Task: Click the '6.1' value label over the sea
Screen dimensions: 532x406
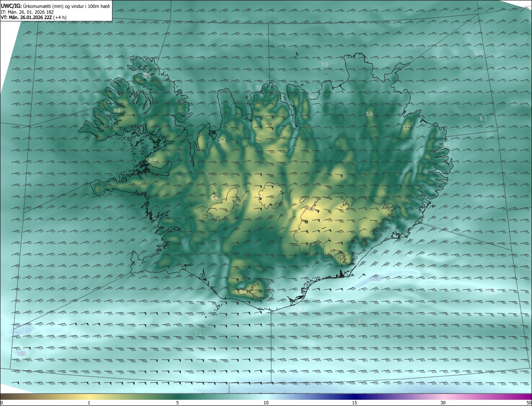Action: [x=483, y=118]
